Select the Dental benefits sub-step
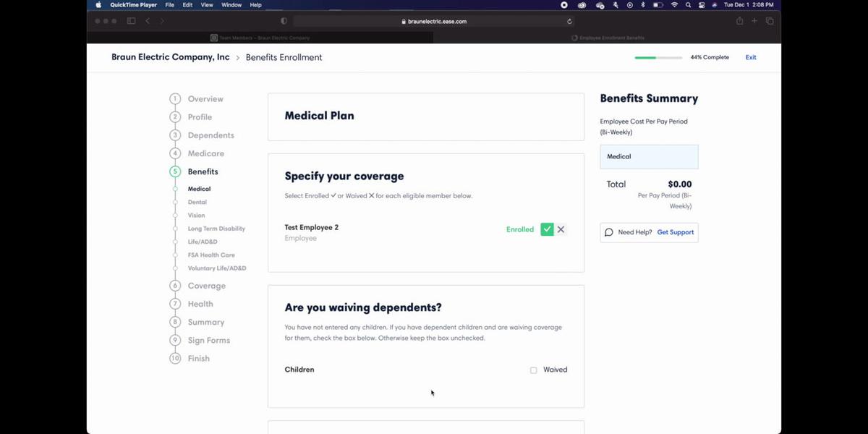 click(197, 203)
